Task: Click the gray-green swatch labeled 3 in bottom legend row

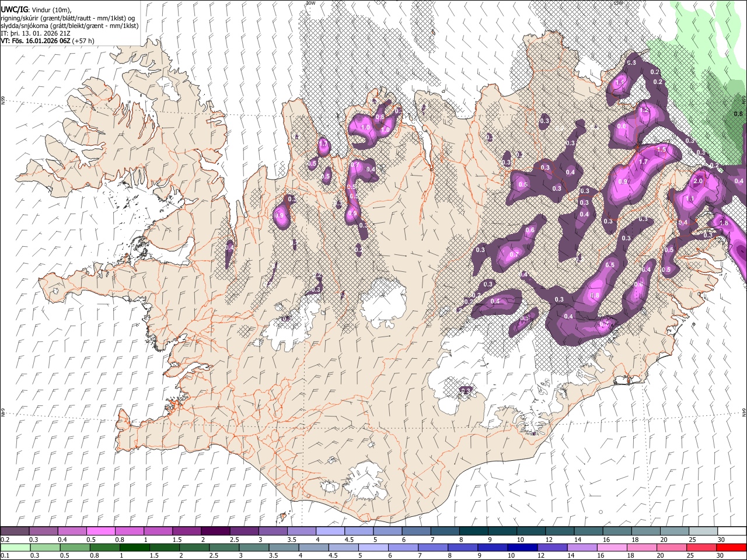Action: [254, 547]
